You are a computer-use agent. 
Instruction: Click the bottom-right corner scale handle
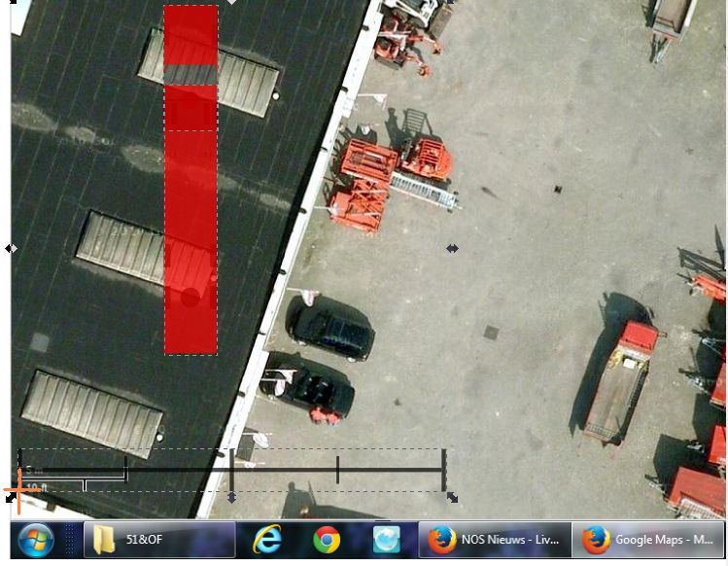click(452, 497)
